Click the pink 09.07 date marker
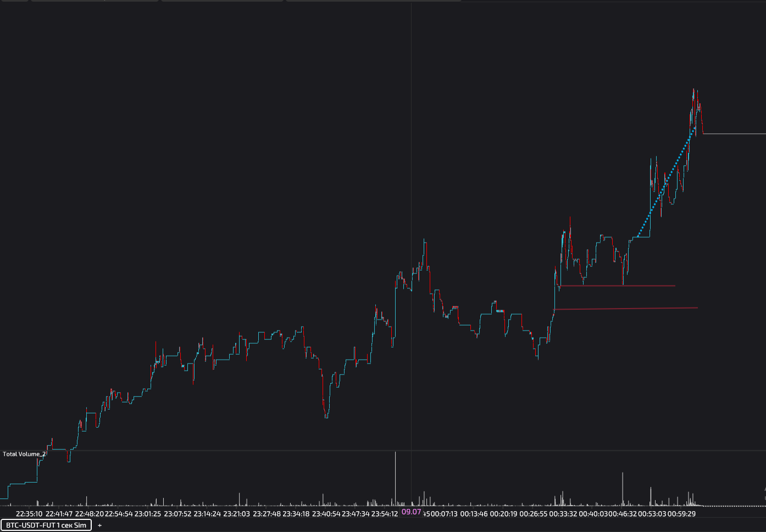766x532 pixels. pyautogui.click(x=411, y=512)
